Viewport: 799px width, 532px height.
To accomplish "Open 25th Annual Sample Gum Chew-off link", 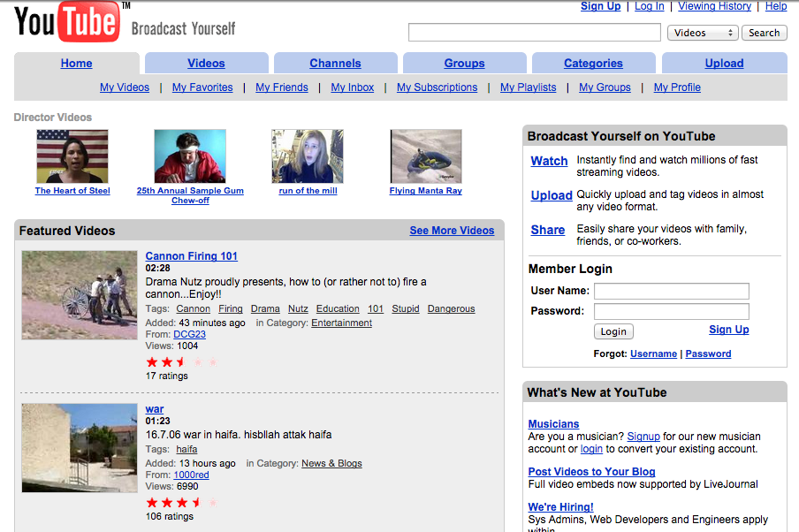I will tap(190, 195).
